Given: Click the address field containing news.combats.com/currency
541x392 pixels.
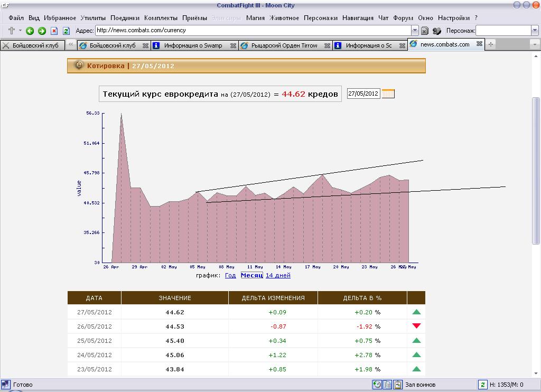Looking at the screenshot, I should click(x=254, y=30).
